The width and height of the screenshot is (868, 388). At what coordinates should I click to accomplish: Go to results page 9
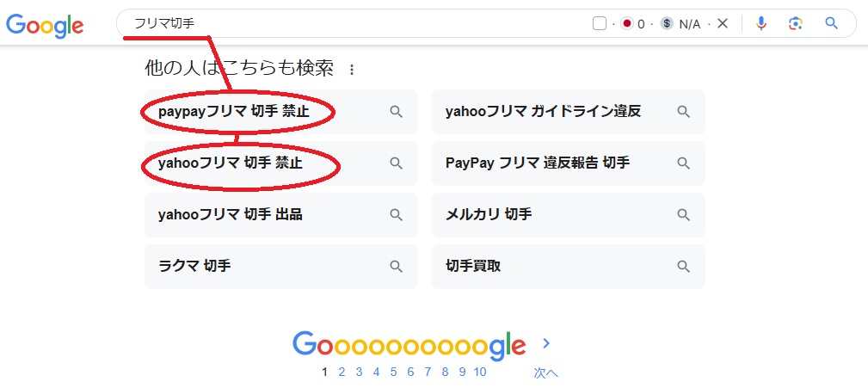[462, 372]
